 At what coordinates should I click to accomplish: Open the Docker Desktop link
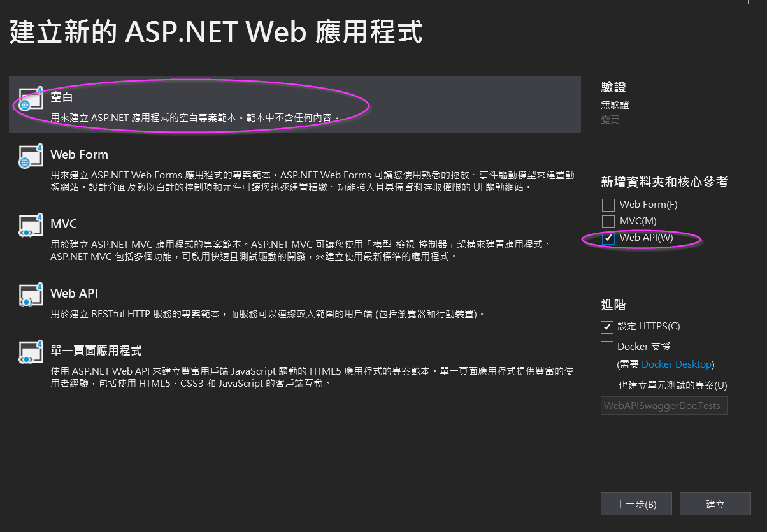676,364
